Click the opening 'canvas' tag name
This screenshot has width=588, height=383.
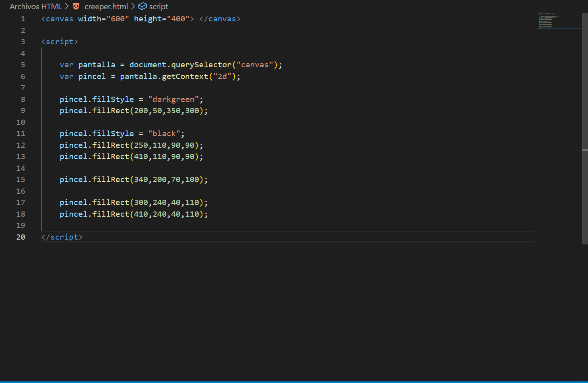point(60,19)
